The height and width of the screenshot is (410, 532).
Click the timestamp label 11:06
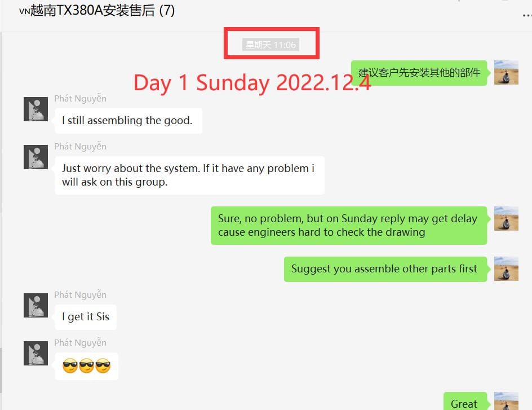(x=271, y=45)
